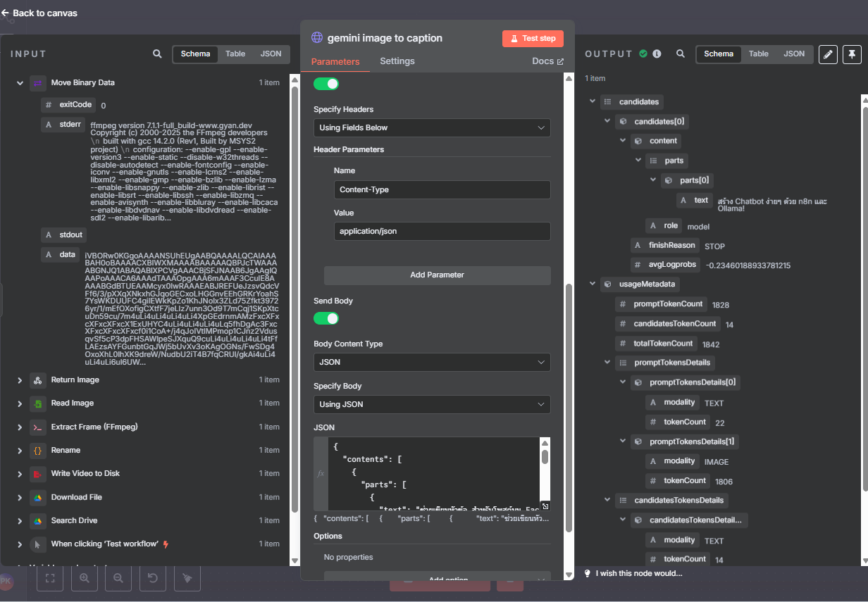
Task: Click the manual trigger cursor icon
Action: 38,544
